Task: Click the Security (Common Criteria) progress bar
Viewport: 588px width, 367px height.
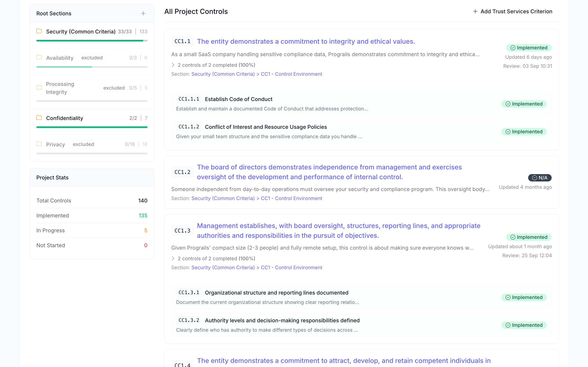Action: pyautogui.click(x=92, y=41)
